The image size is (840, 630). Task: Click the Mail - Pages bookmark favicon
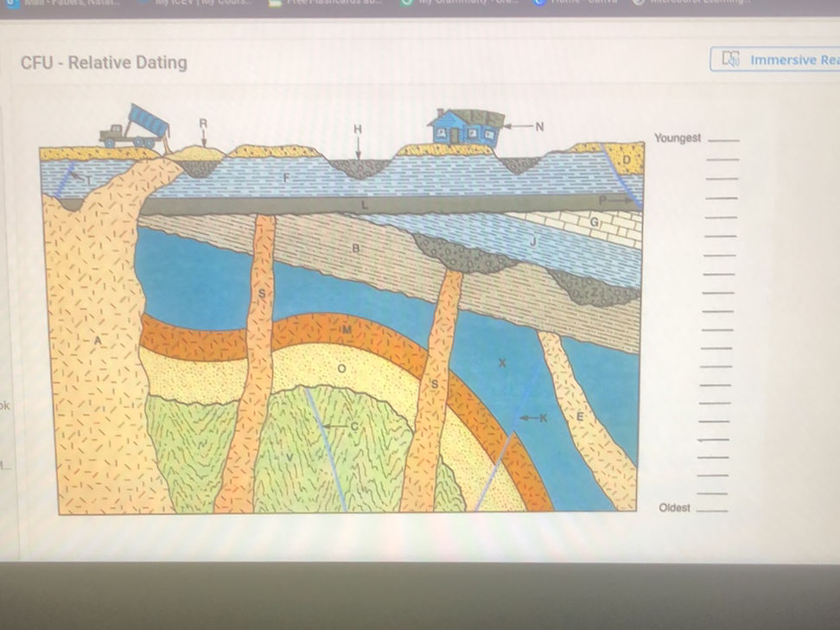[10, 3]
